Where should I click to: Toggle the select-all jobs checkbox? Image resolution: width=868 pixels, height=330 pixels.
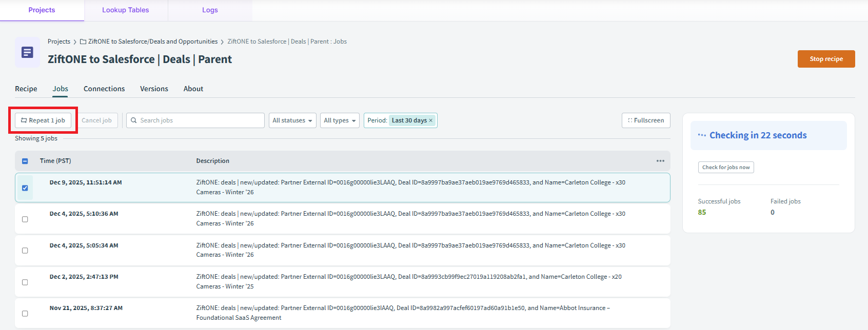[25, 161]
